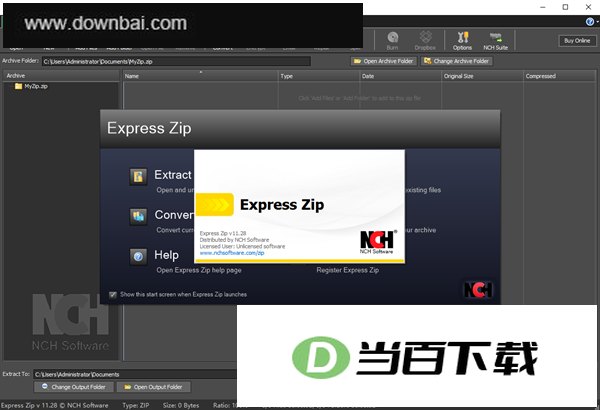Click Open Express Zip help page link

tap(199, 270)
